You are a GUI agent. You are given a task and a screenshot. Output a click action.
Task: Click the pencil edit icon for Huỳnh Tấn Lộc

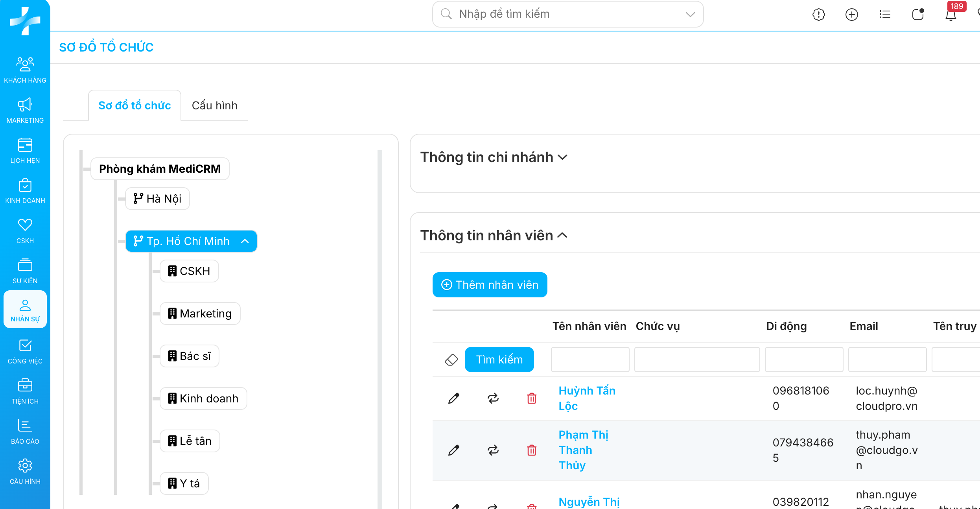[453, 398]
